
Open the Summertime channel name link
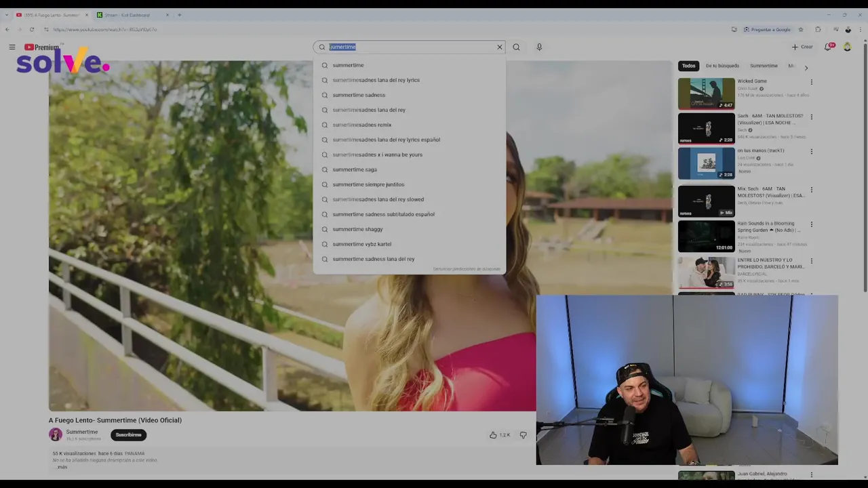click(x=82, y=432)
